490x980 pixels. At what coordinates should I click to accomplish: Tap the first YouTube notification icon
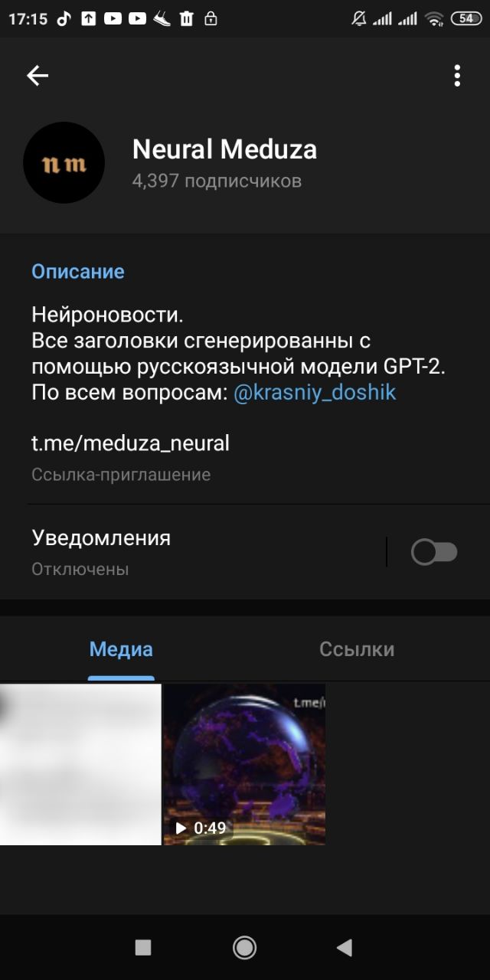click(x=113, y=18)
